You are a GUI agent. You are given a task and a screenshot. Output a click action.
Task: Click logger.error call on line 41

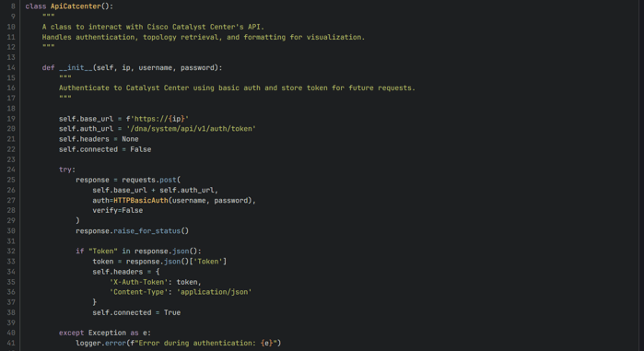(100, 344)
